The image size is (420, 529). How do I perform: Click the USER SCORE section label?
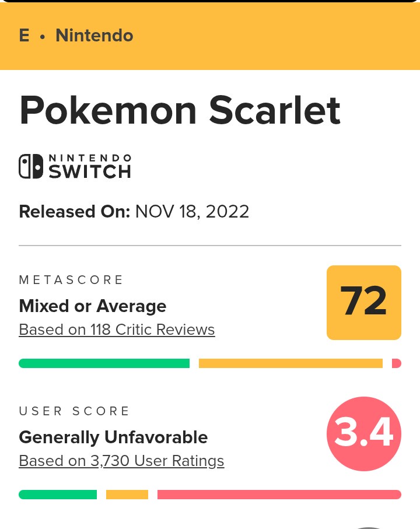point(75,411)
